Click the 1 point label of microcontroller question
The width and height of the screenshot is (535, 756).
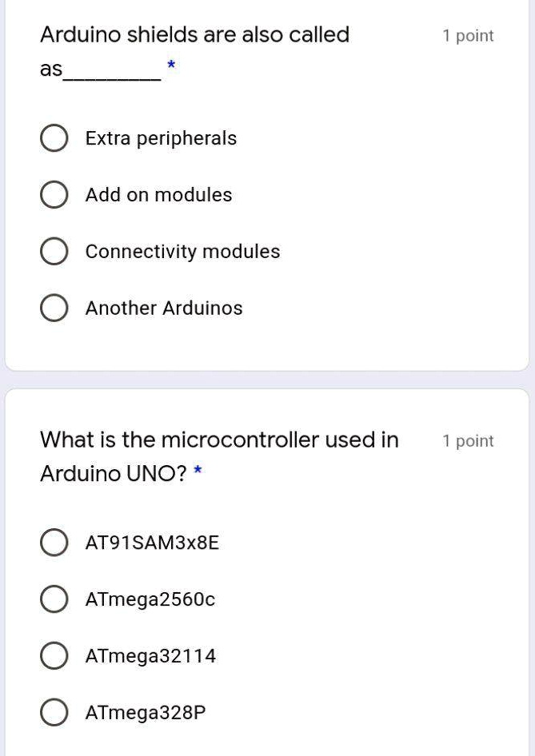tap(468, 441)
